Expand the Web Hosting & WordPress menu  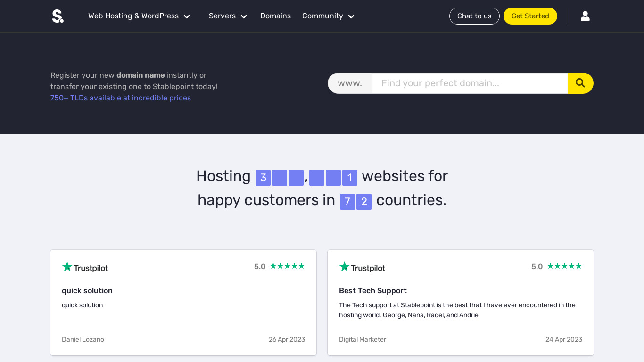click(139, 16)
